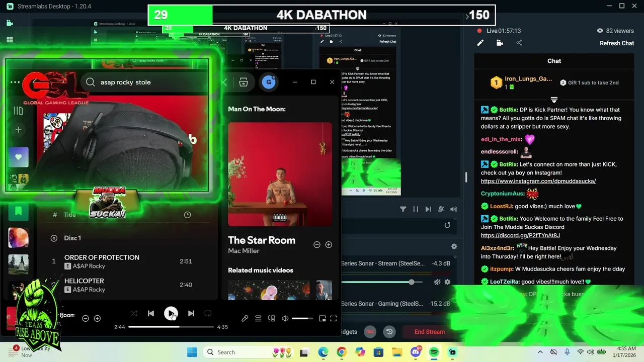Click the Refresh Chat button
This screenshot has width=644, height=362.
pos(617,43)
